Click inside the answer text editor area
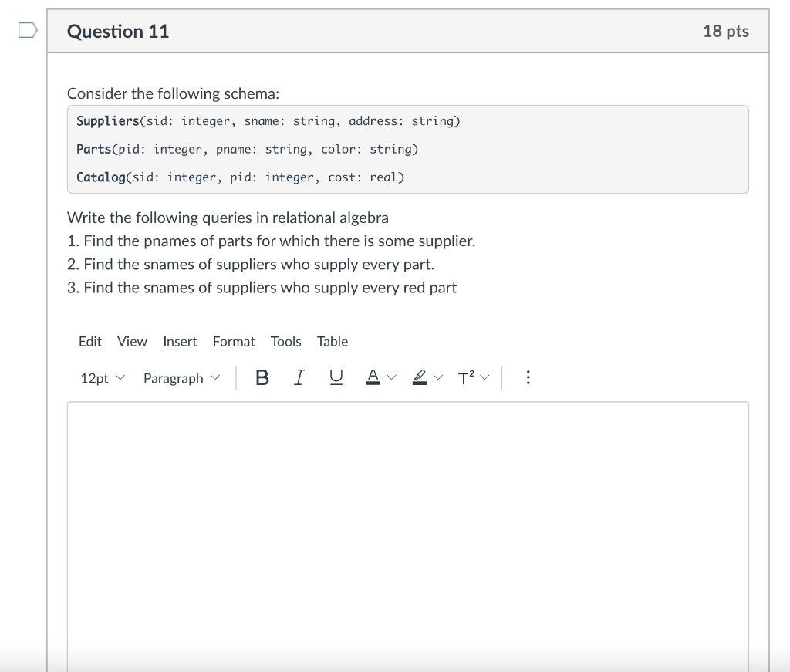The width and height of the screenshot is (790, 672). pos(408,536)
